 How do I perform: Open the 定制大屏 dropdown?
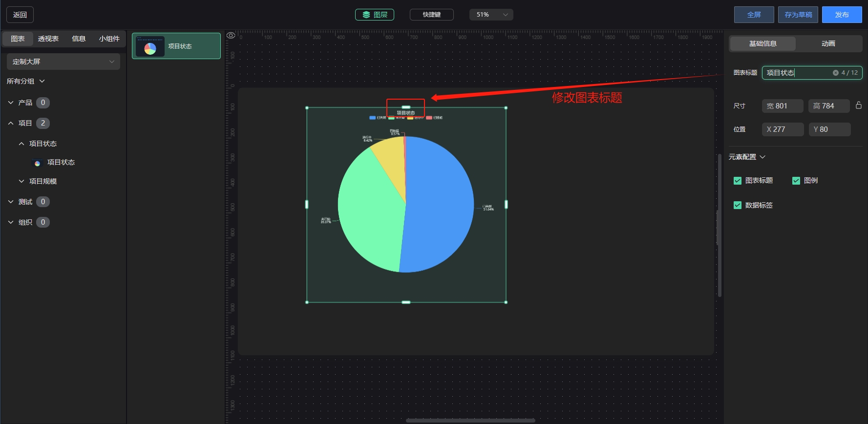point(64,62)
